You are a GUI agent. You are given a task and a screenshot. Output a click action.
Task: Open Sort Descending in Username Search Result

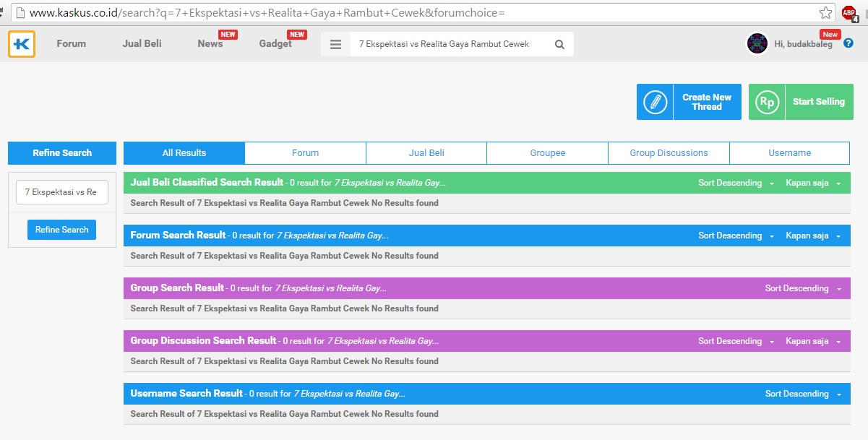pos(803,394)
